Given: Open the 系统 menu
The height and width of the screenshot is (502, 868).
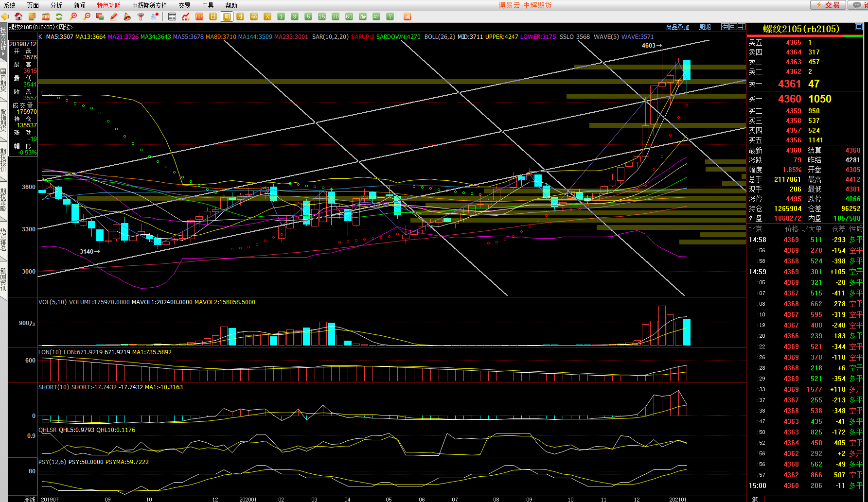Looking at the screenshot, I should [10, 5].
